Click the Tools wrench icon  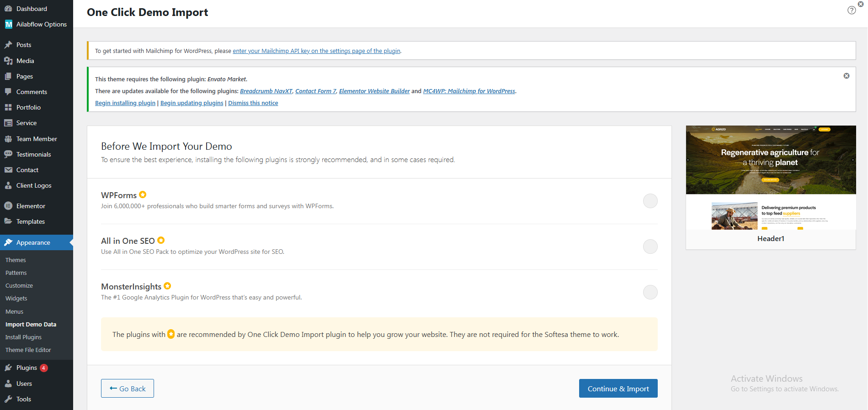coord(8,399)
